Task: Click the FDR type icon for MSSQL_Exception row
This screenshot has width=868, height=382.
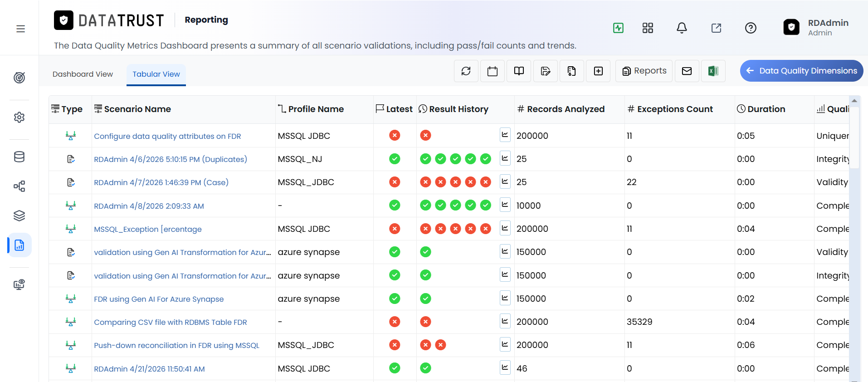Action: click(x=71, y=229)
